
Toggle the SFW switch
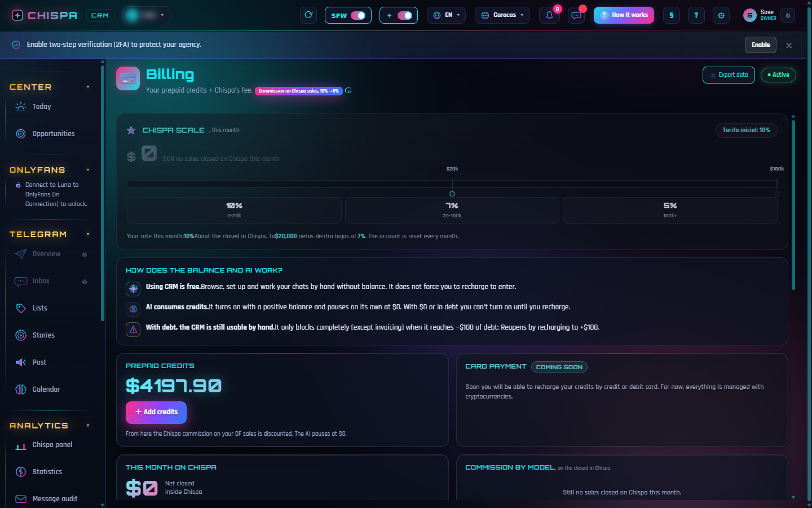point(358,15)
